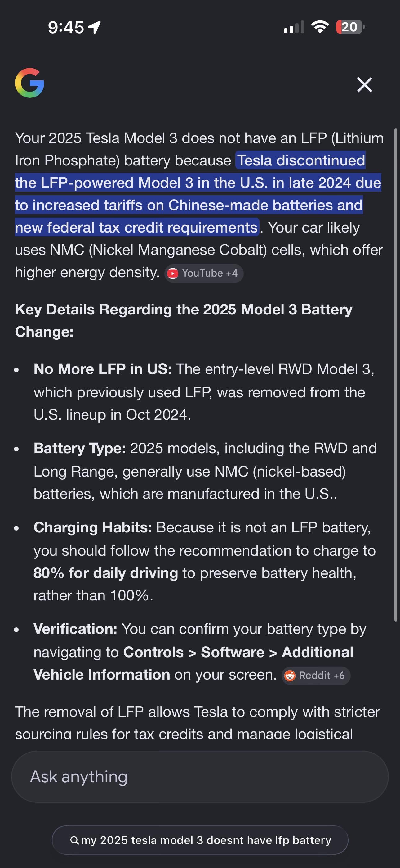Tap the No More LFP in US bullet

103,369
